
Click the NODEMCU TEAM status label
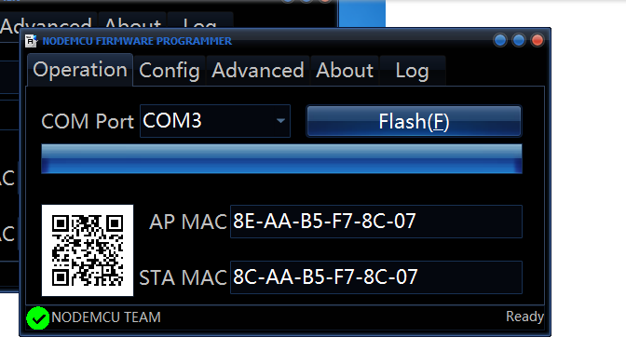pyautogui.click(x=106, y=317)
